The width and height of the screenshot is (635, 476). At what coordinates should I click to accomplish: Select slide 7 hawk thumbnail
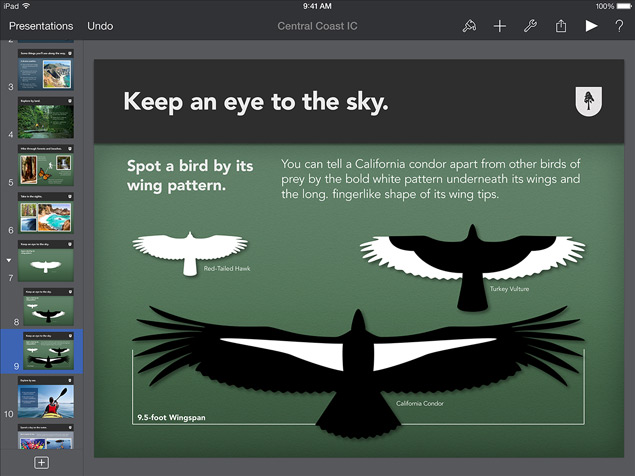[46, 261]
